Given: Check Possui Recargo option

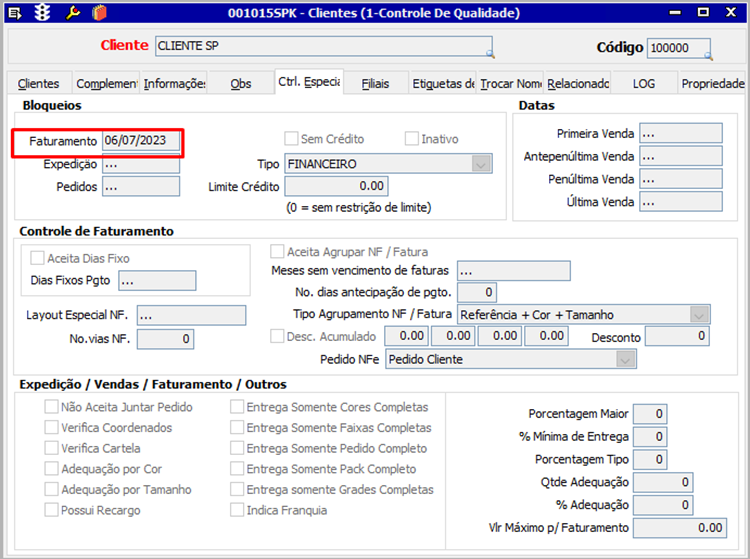Looking at the screenshot, I should click(x=51, y=510).
